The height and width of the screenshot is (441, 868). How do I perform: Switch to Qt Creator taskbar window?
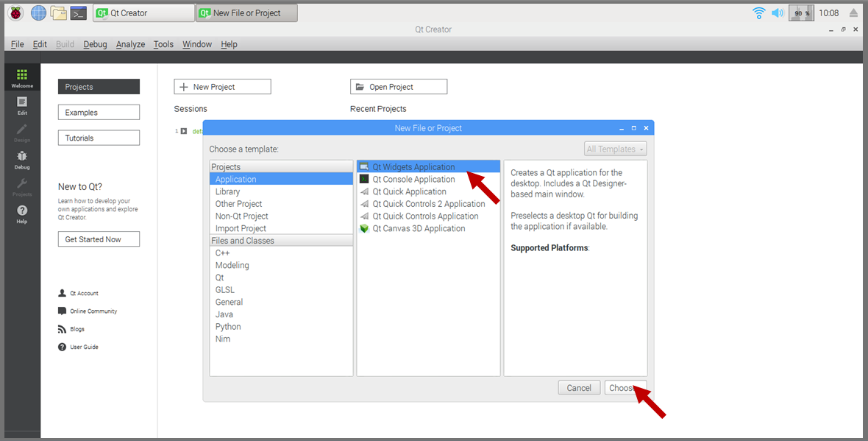(x=143, y=13)
